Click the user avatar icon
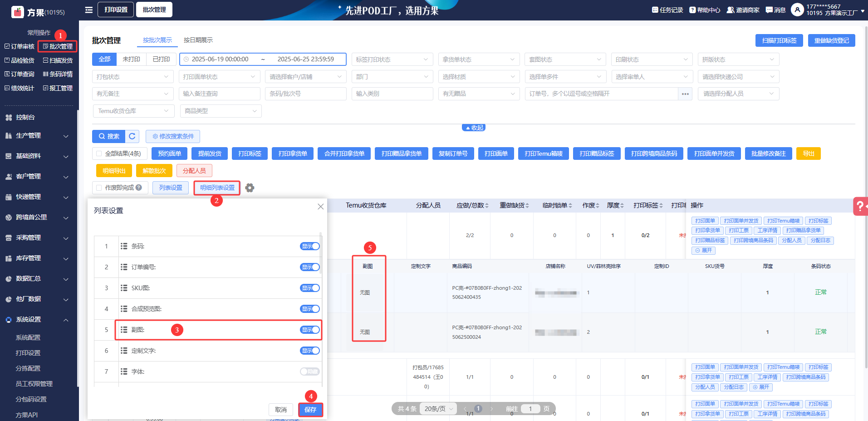The image size is (868, 421). (797, 10)
